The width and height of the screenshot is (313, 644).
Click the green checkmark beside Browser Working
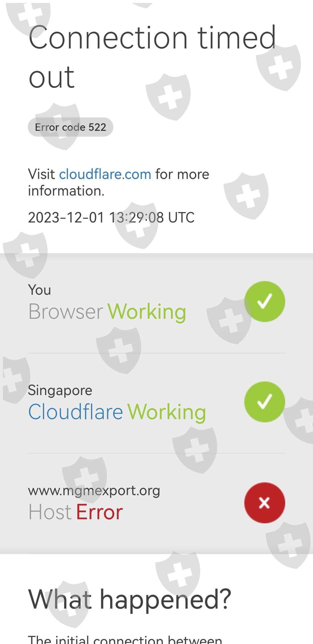coord(265,301)
